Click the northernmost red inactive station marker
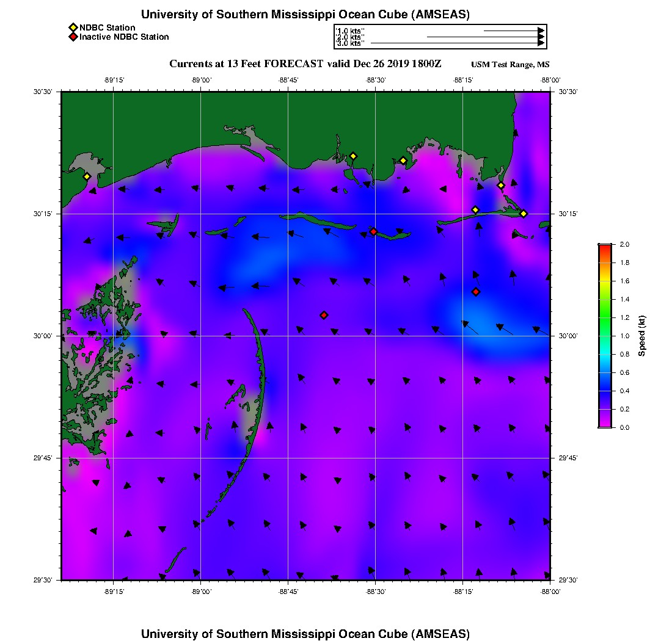The image size is (672, 641). 373,231
